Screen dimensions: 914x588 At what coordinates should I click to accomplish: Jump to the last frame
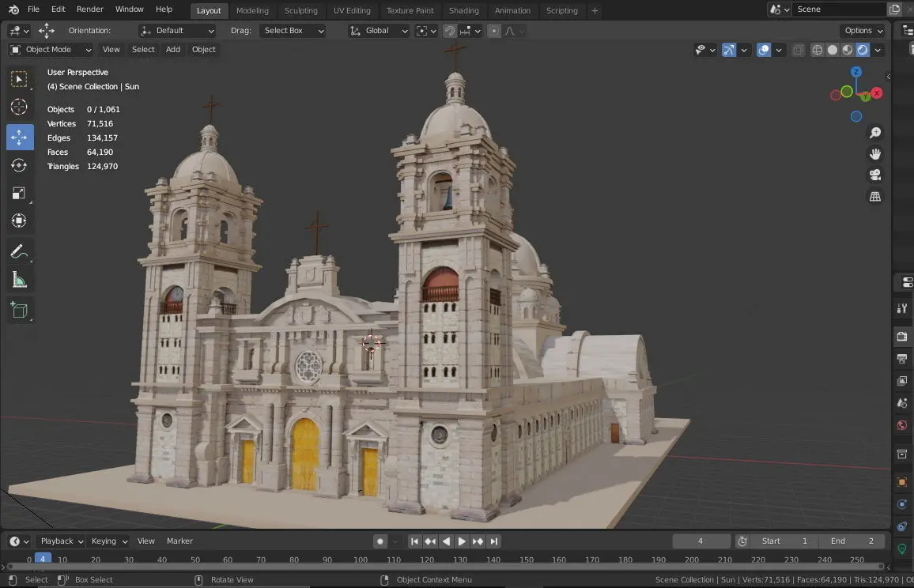[493, 541]
